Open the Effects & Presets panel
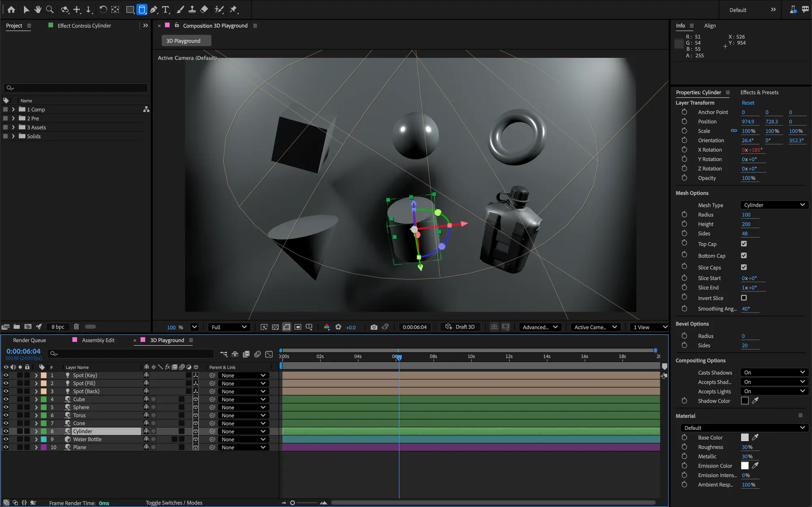Viewport: 812px width, 507px height. tap(759, 92)
